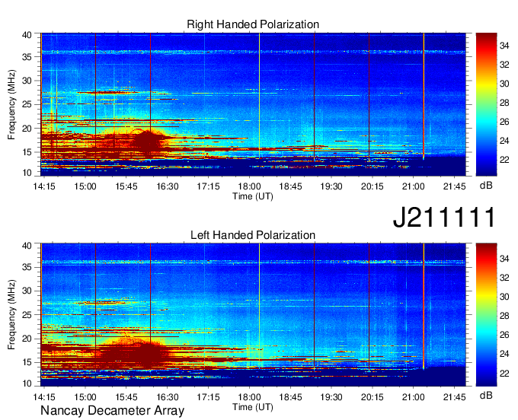518x420 pixels.
Task: Click Time (UT) label under Right Handed plot
Action: [x=253, y=196]
